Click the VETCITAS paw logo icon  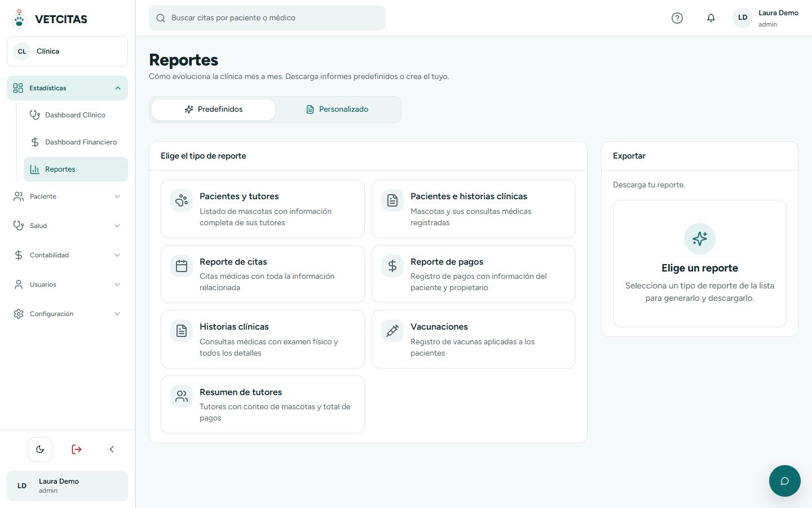click(19, 19)
